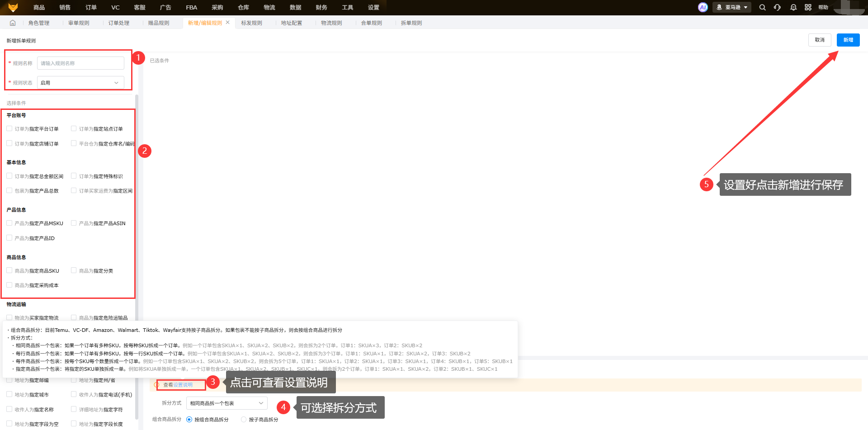The width and height of the screenshot is (868, 430).
Task: Switch to the 物流规则 tab
Action: (331, 23)
